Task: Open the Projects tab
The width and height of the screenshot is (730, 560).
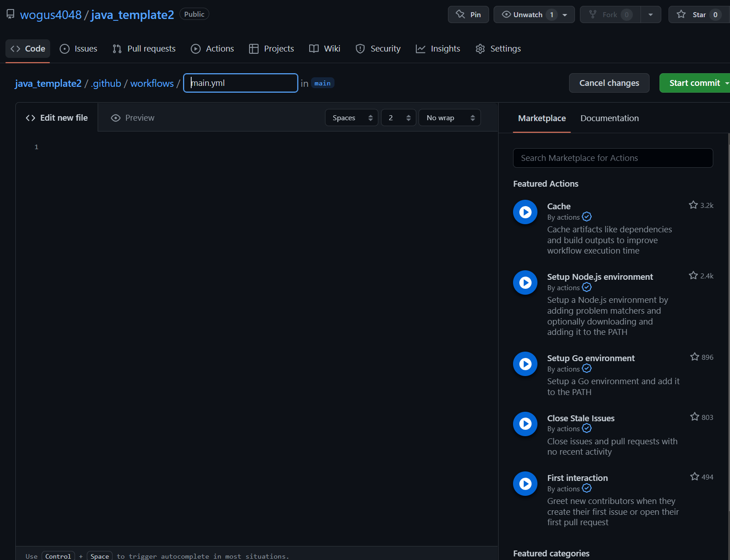Action: pos(272,48)
